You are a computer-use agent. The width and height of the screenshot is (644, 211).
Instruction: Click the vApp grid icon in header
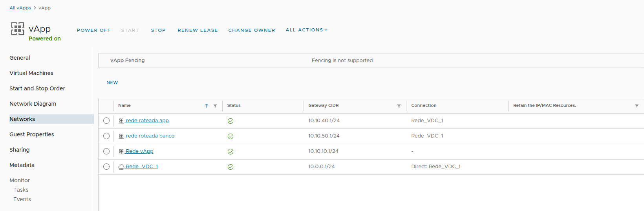coord(17,29)
